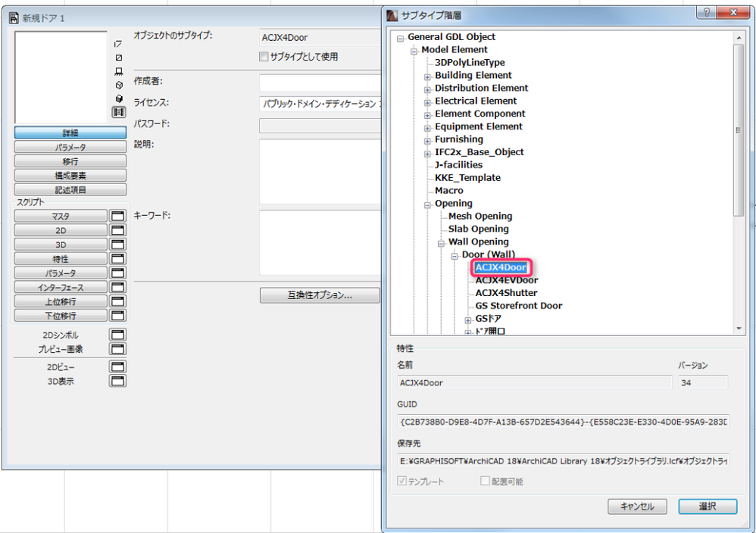Open パラメータ section below 詳細

tap(70, 147)
